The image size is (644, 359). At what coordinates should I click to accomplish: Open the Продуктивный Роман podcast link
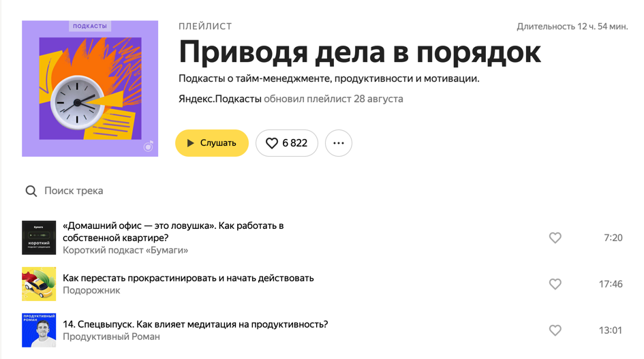click(111, 337)
